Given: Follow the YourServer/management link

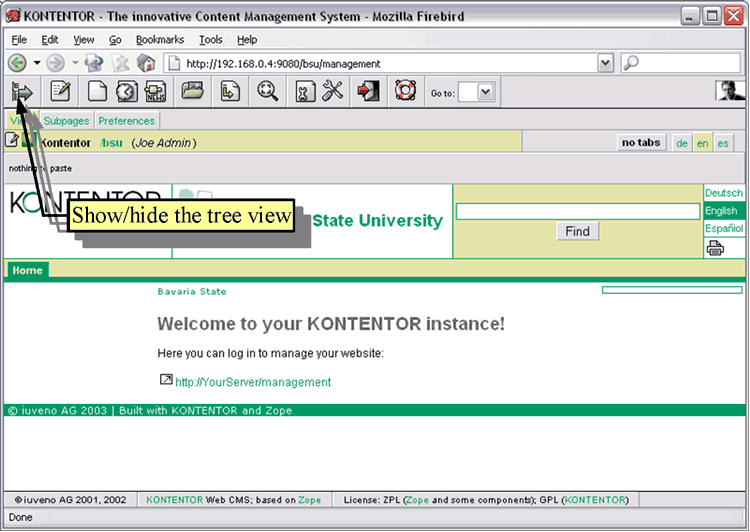Looking at the screenshot, I should click(252, 382).
